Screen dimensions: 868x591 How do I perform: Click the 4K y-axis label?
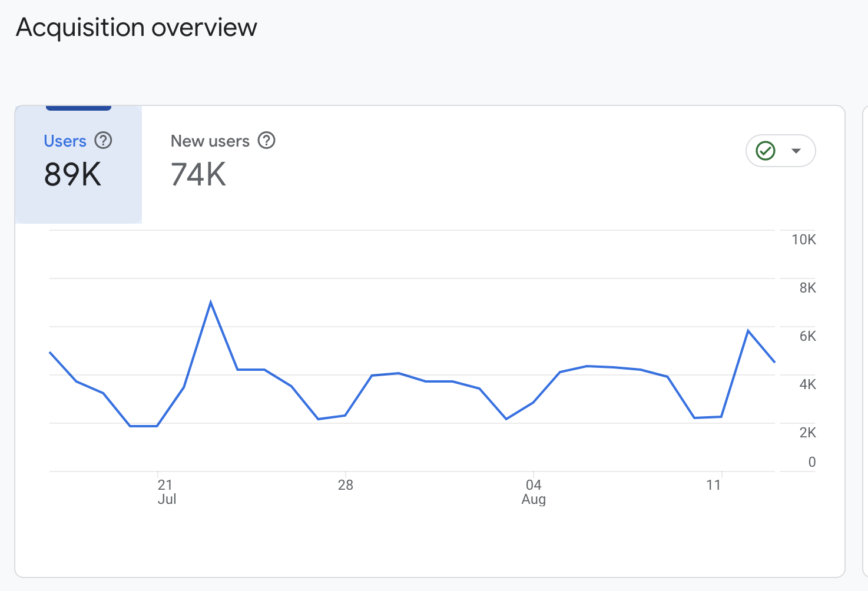pyautogui.click(x=808, y=384)
